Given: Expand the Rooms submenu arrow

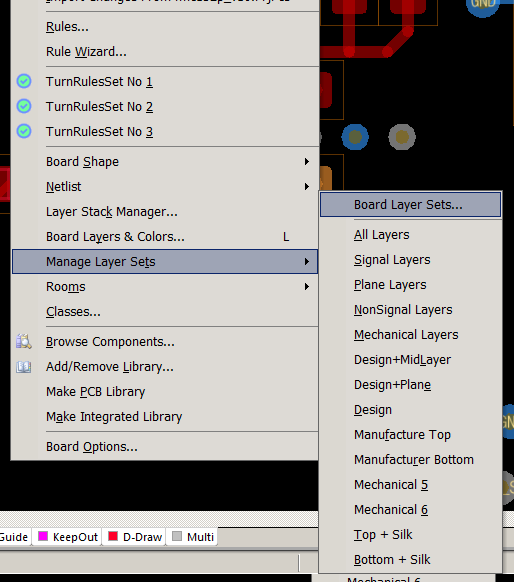Looking at the screenshot, I should (x=307, y=287).
